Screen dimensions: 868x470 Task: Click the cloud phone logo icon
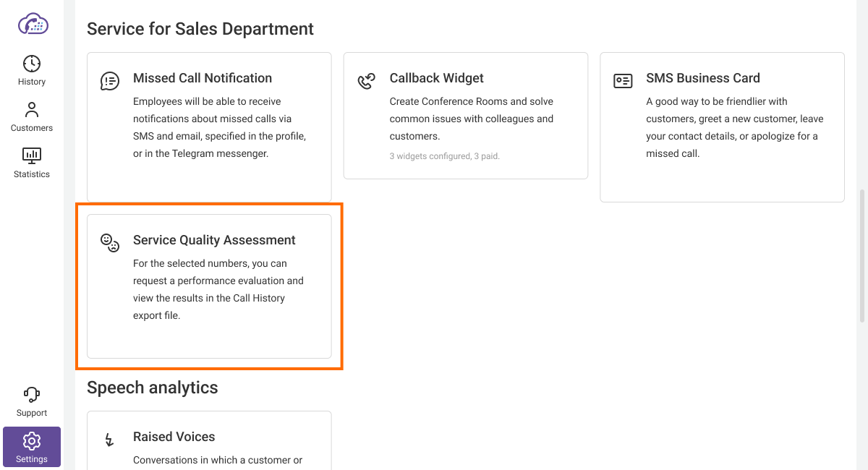click(x=32, y=24)
